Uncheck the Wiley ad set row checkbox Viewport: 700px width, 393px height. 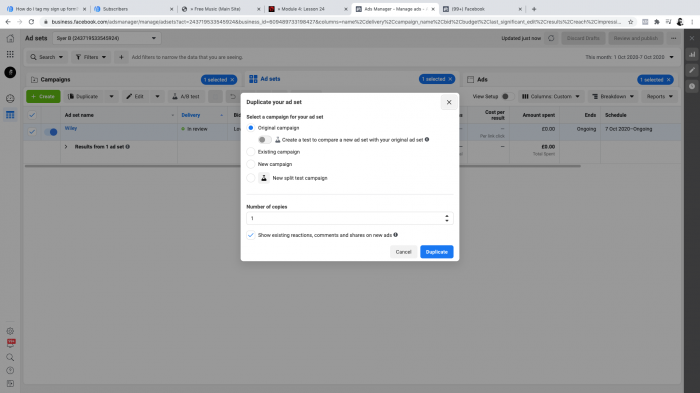32,132
